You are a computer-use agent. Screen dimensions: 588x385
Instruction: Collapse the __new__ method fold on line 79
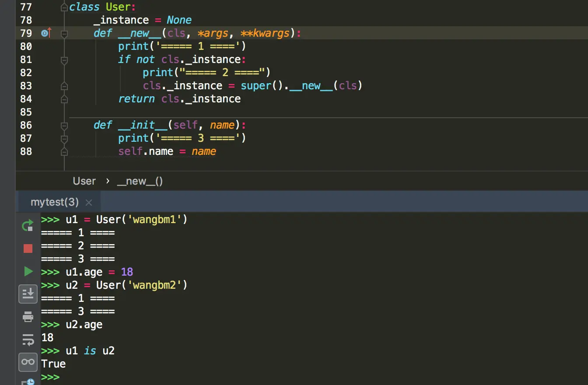(x=64, y=33)
